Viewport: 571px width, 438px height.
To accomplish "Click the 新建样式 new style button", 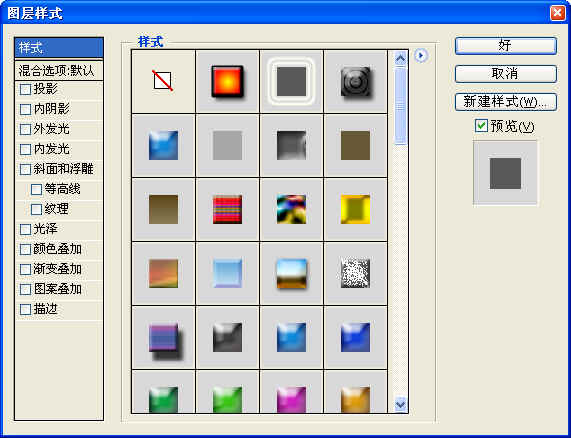I will click(506, 102).
